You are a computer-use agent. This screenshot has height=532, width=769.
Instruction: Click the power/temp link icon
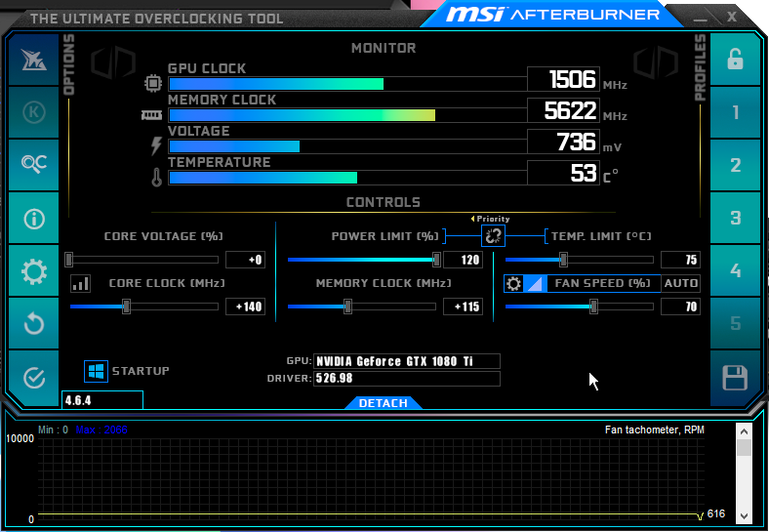pos(493,236)
